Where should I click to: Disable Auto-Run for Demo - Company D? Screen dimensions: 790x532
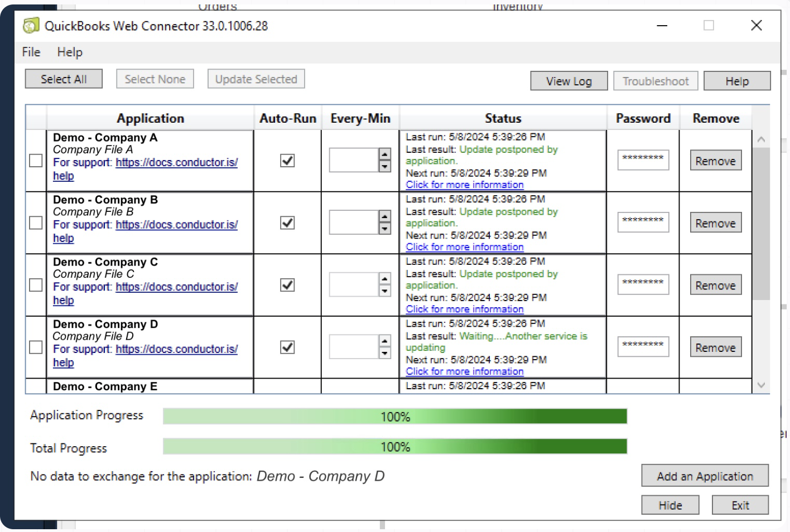coord(287,347)
